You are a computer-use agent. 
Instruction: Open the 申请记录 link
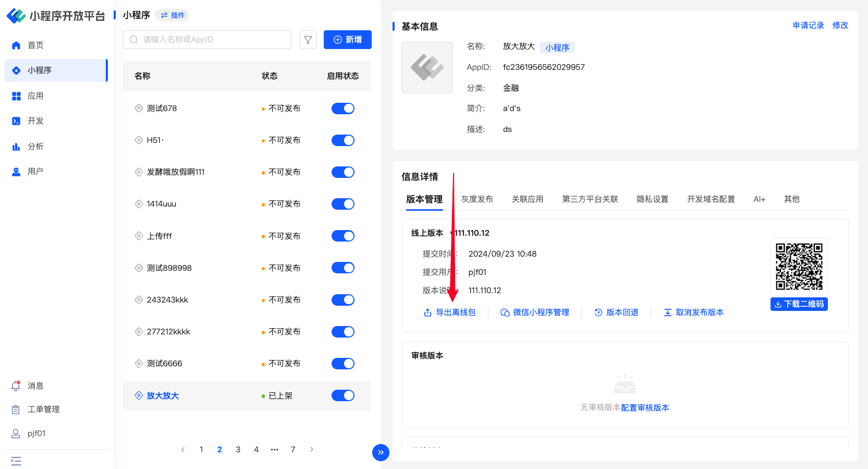(808, 26)
